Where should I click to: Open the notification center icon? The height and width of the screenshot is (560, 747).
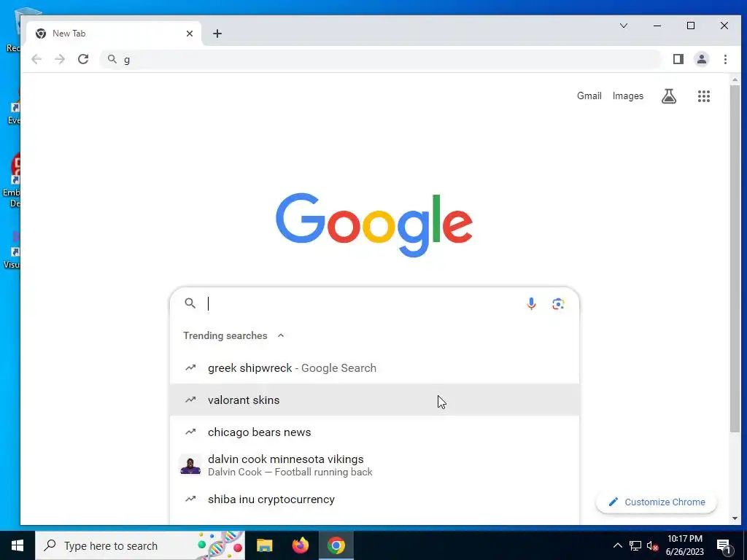[x=724, y=547]
